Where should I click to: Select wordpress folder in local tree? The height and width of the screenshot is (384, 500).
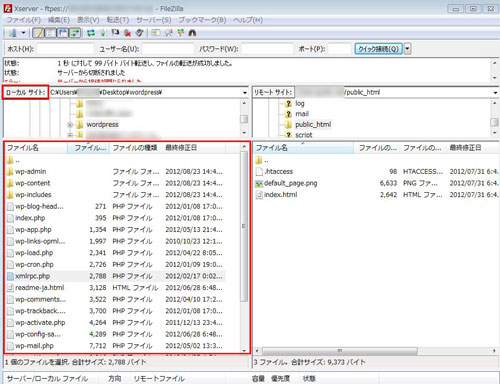pyautogui.click(x=102, y=124)
